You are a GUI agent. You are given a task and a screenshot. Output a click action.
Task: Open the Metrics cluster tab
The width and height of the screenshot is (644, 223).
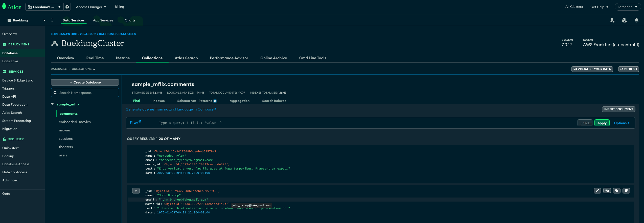pyautogui.click(x=123, y=58)
